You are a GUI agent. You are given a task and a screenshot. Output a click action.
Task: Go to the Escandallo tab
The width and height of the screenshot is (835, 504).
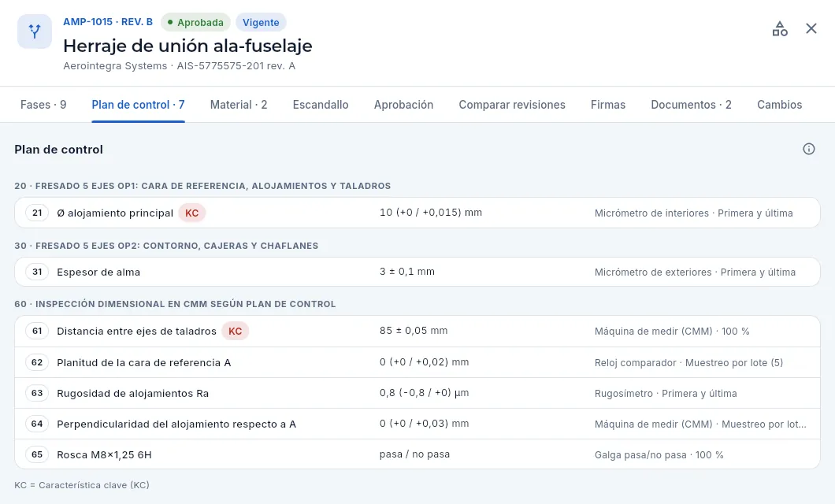[321, 105]
